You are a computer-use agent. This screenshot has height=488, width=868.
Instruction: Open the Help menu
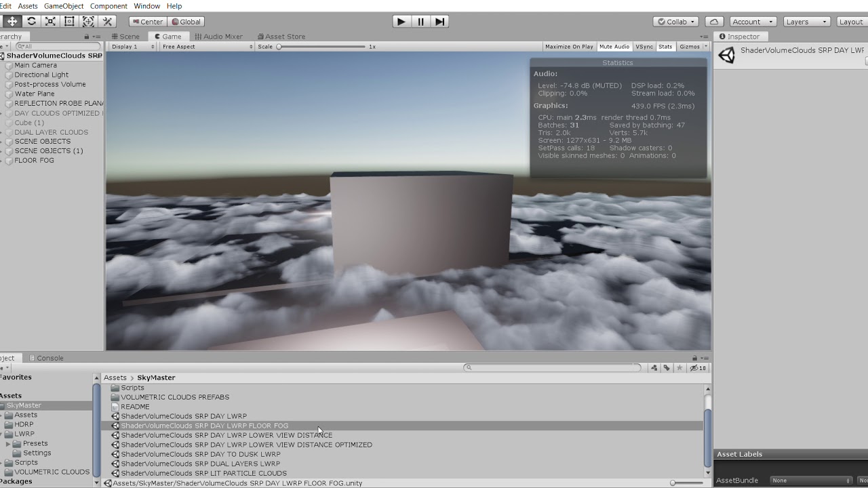(x=174, y=6)
